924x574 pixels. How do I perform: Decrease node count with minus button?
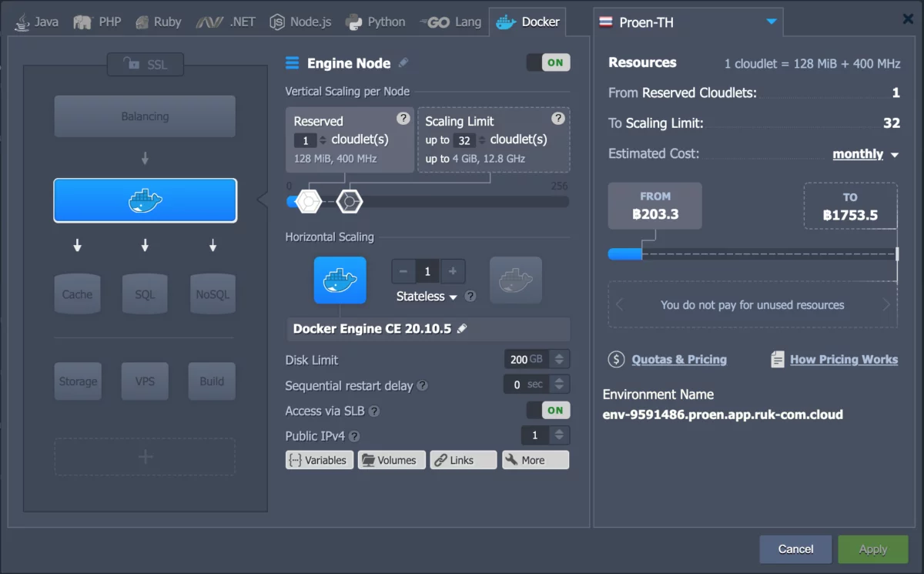pos(403,271)
